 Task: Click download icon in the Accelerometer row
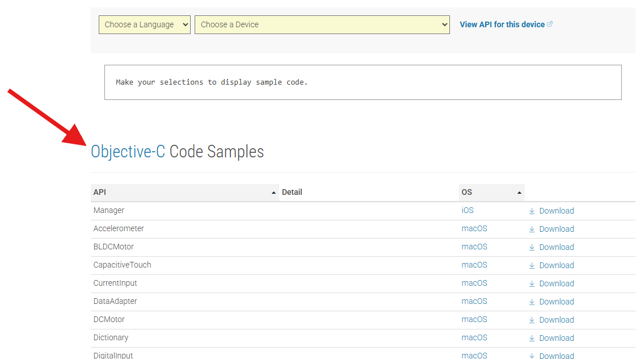[532, 229]
